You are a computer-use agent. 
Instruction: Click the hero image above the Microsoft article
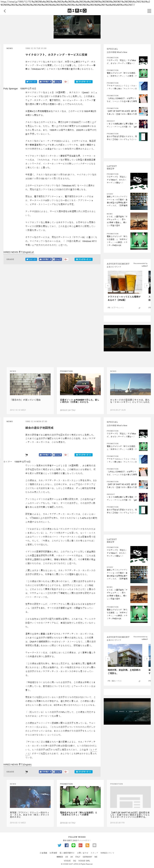click(x=77, y=27)
